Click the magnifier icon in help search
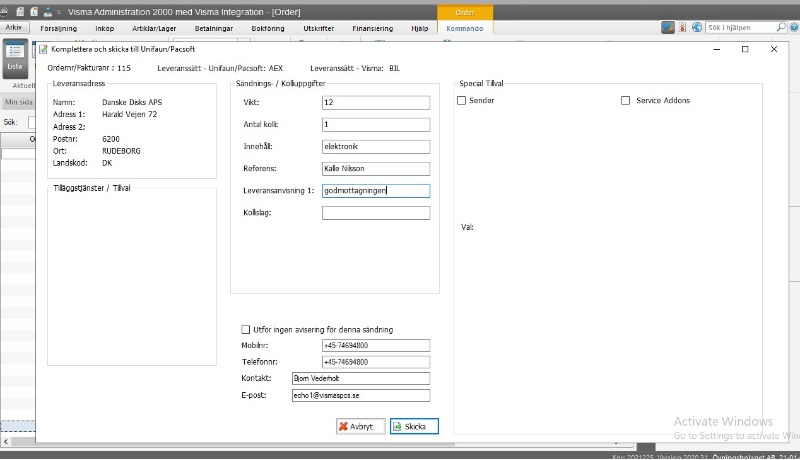800x460 pixels. 781,27
